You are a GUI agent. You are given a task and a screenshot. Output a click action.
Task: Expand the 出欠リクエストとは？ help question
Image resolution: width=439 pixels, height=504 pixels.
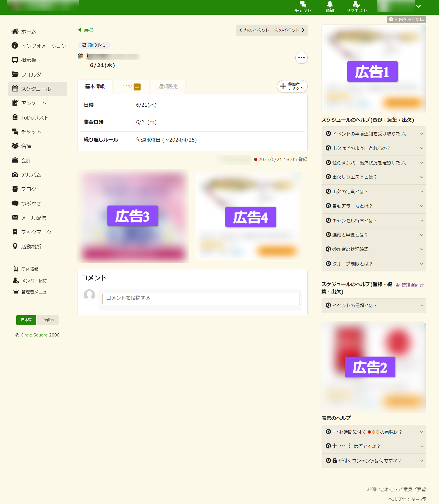click(374, 177)
